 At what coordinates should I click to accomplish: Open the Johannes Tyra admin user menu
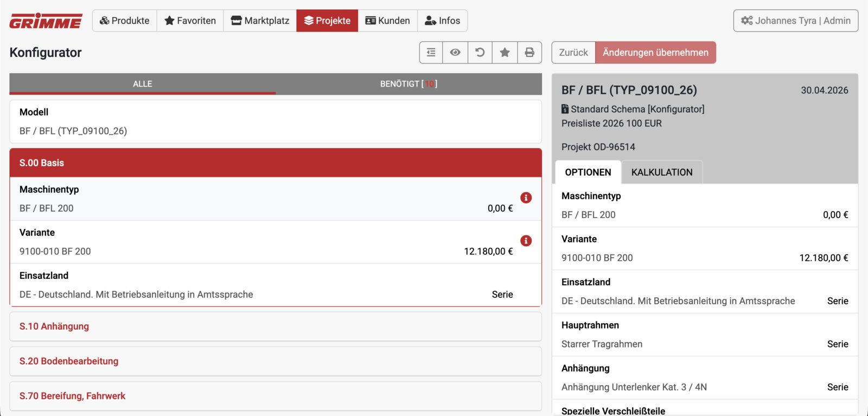tap(796, 21)
